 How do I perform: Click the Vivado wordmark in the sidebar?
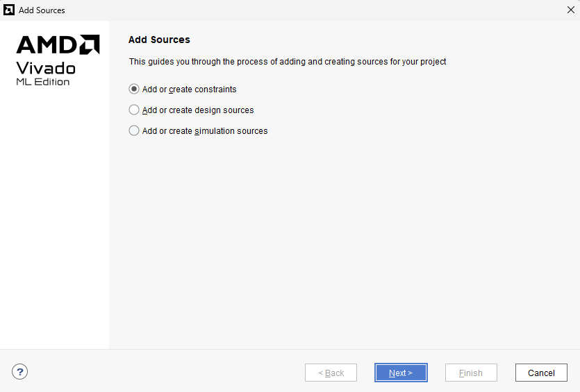[46, 68]
